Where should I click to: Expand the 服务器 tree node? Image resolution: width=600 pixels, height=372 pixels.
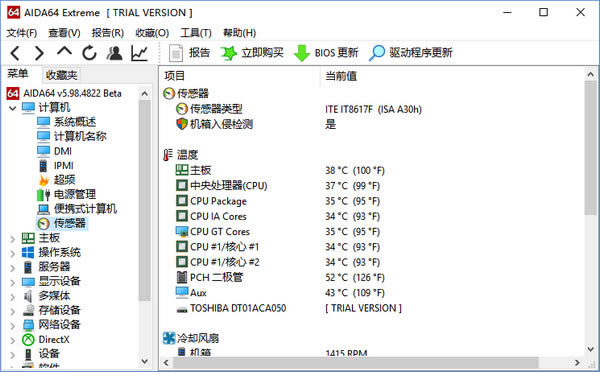click(12, 268)
